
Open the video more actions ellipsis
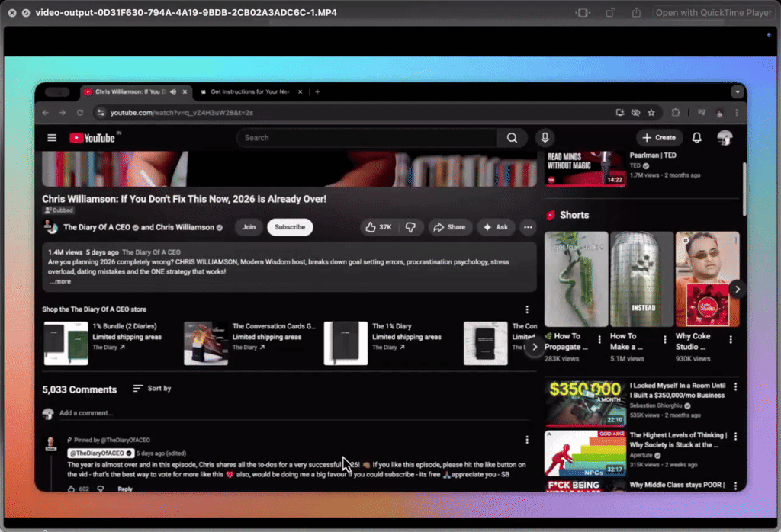click(x=528, y=227)
